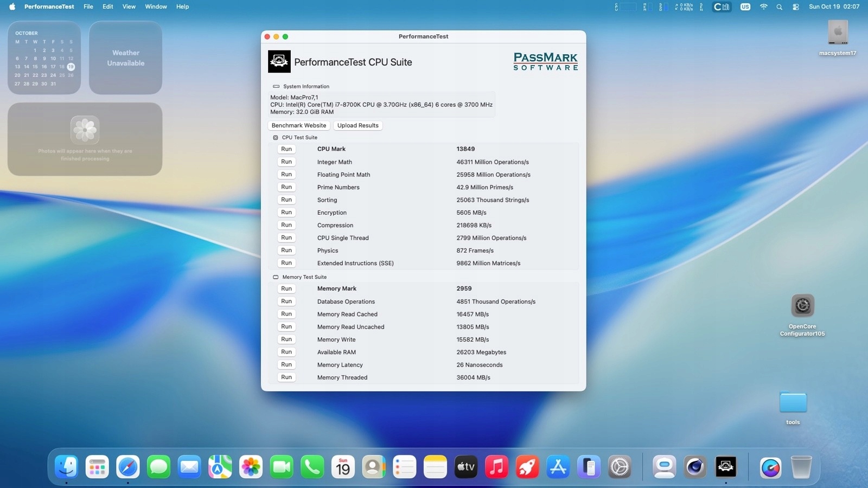Open PassMark PerformanceTest in the Dock
This screenshot has width=868, height=488.
coord(726,467)
